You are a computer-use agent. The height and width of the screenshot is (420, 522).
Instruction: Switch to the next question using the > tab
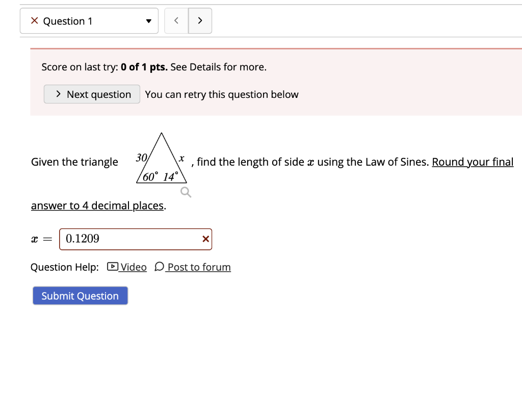[200, 20]
